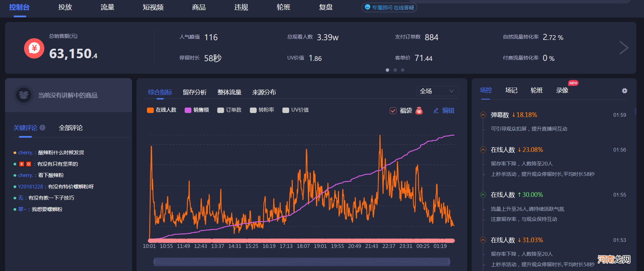Click 人气峰值 value 116
This screenshot has width=644, height=271.
click(x=211, y=37)
